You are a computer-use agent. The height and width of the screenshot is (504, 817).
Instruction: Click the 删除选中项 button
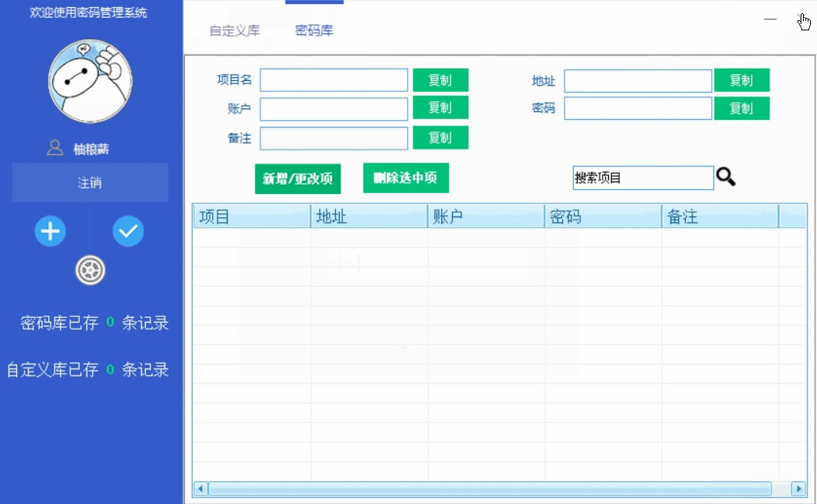[405, 178]
